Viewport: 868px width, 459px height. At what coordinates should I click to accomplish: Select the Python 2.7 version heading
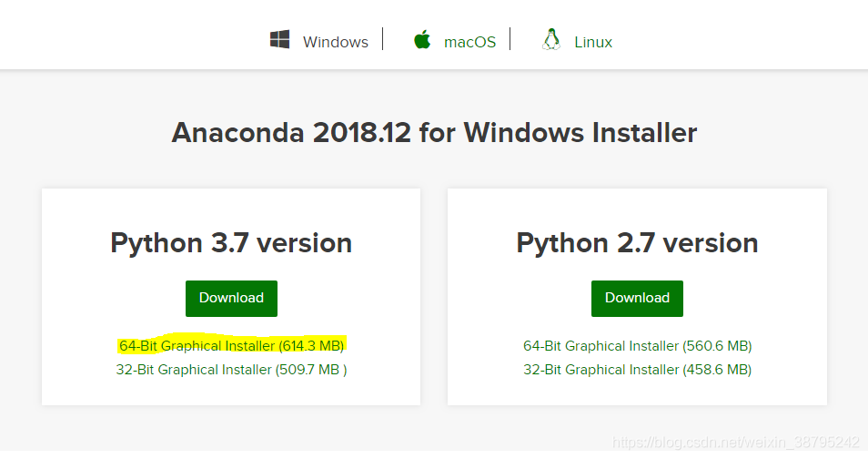(637, 243)
